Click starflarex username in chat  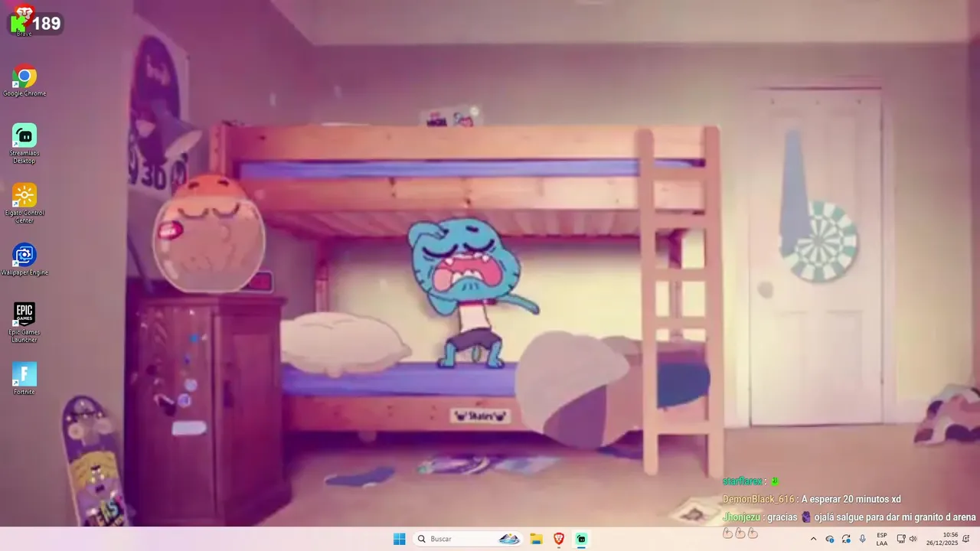(742, 481)
